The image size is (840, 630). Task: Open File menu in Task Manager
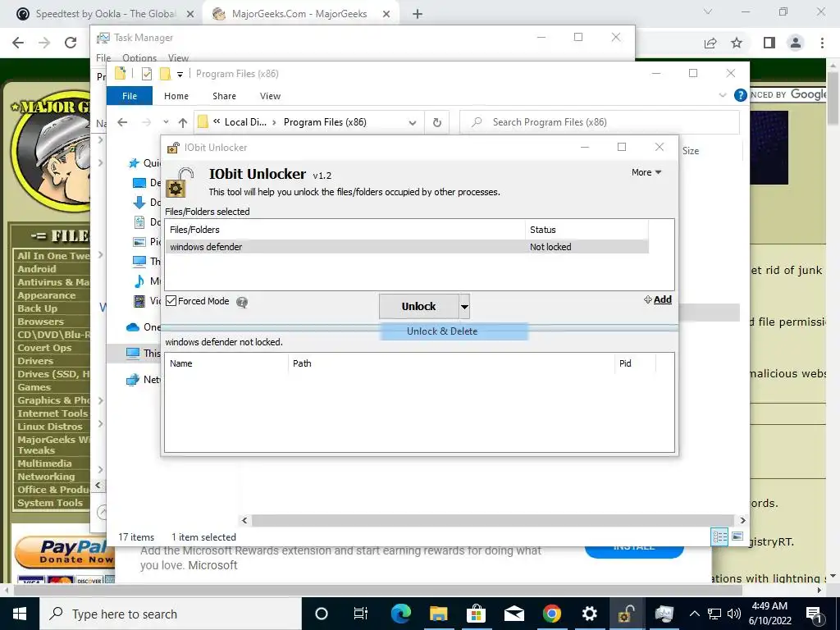(103, 58)
